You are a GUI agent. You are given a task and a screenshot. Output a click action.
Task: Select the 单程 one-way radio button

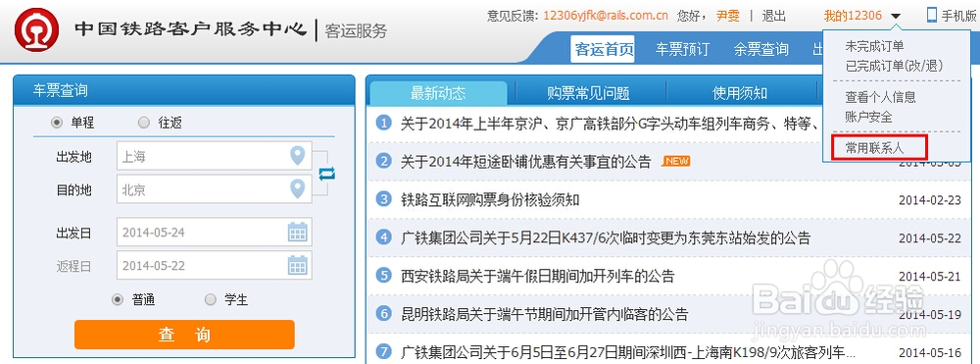[56, 123]
